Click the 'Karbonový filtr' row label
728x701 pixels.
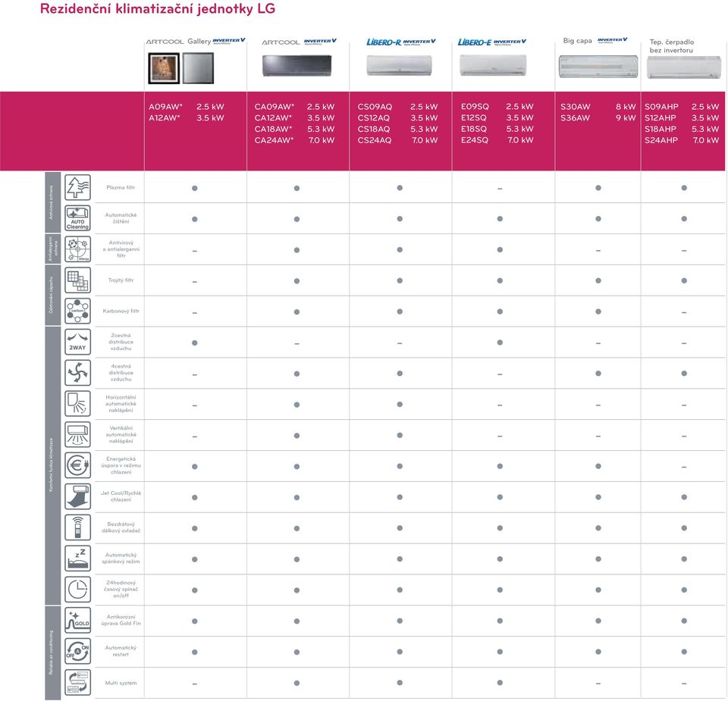[121, 311]
